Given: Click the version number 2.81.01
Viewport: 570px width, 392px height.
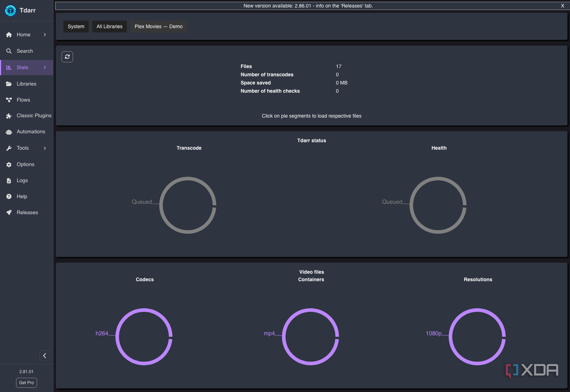Looking at the screenshot, I should pyautogui.click(x=26, y=372).
